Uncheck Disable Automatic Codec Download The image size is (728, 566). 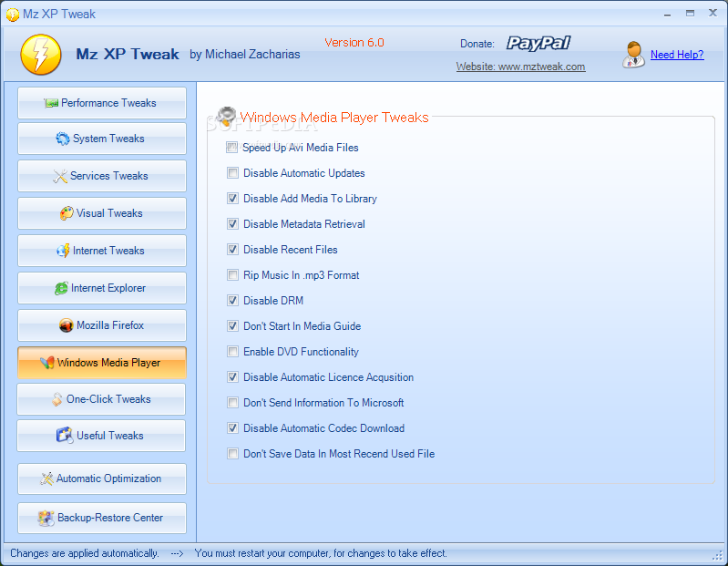click(x=232, y=428)
